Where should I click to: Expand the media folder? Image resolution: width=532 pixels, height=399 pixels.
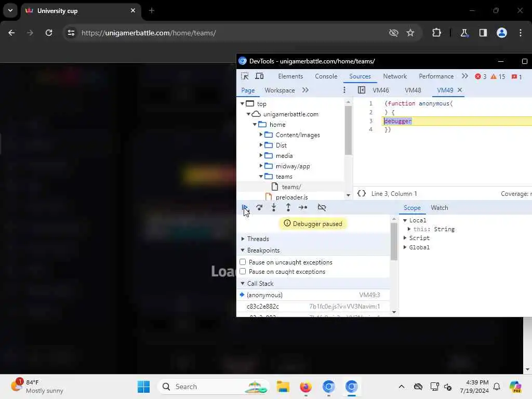[261, 155]
